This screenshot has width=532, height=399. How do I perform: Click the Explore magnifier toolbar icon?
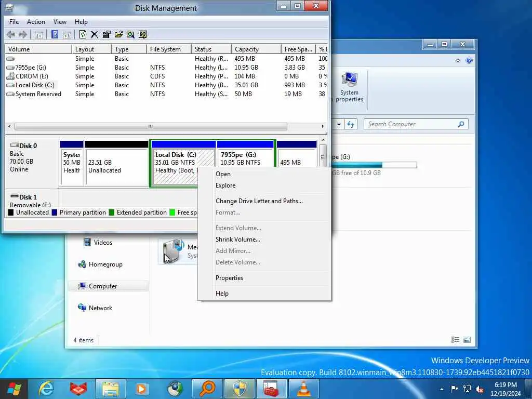click(130, 34)
